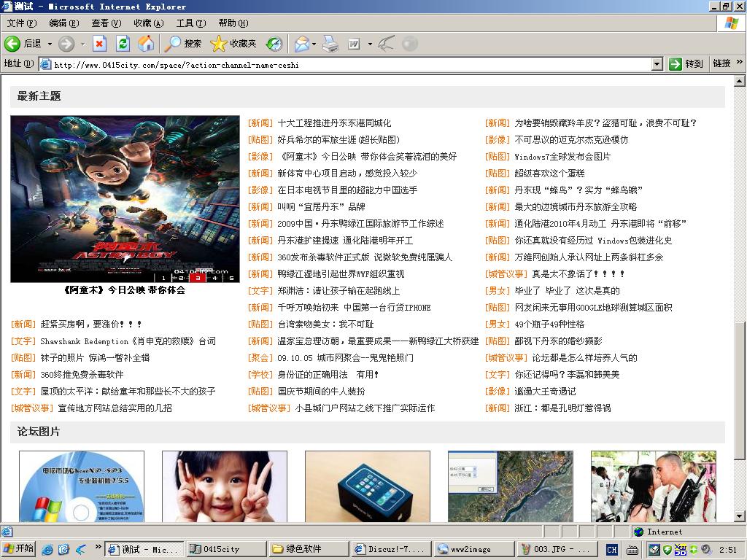Switch to www2image taskbar window

pos(473,549)
